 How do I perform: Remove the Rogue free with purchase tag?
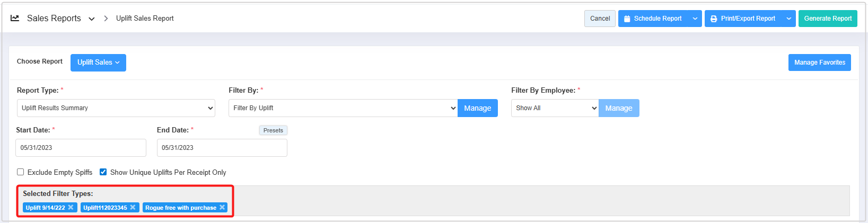222,207
